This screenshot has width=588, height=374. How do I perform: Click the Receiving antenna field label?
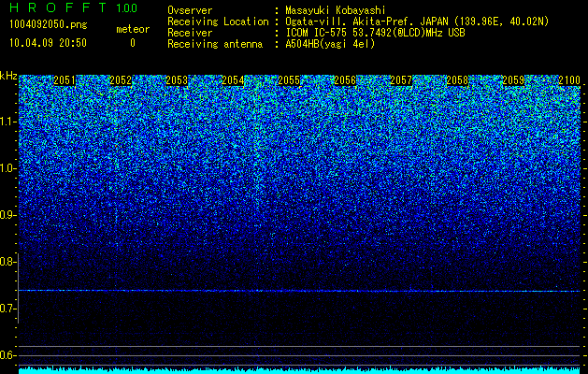click(x=215, y=44)
